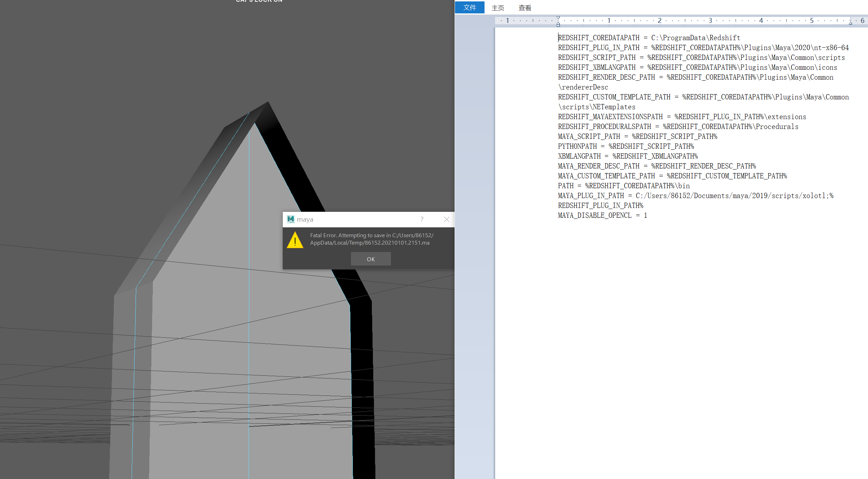The width and height of the screenshot is (868, 479).
Task: Click the REDSHIFT_MAYAEXTENSIONSPATH line
Action: (x=682, y=117)
